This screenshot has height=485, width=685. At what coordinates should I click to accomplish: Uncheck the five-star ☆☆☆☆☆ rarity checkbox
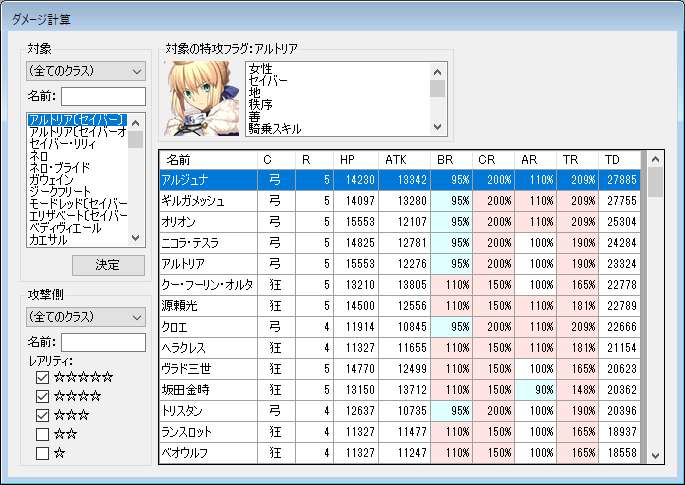click(42, 378)
